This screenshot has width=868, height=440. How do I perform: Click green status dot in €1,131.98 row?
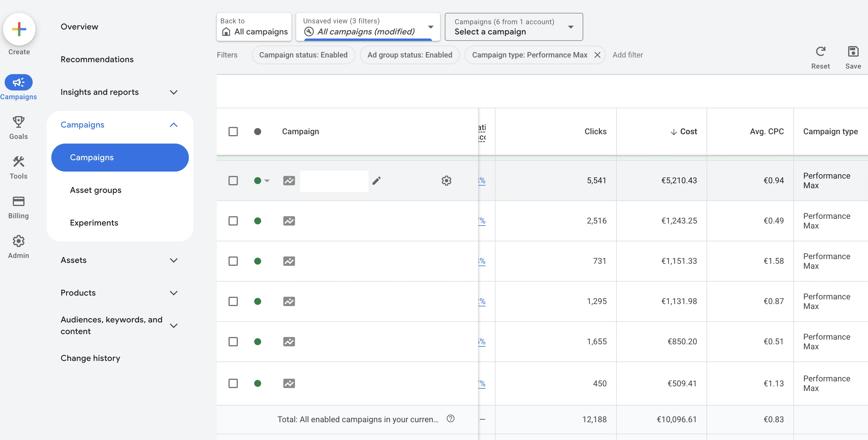coord(257,301)
